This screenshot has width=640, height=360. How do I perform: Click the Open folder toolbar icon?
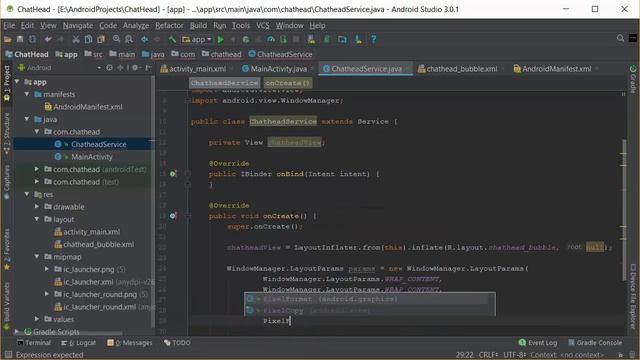(x=7, y=40)
